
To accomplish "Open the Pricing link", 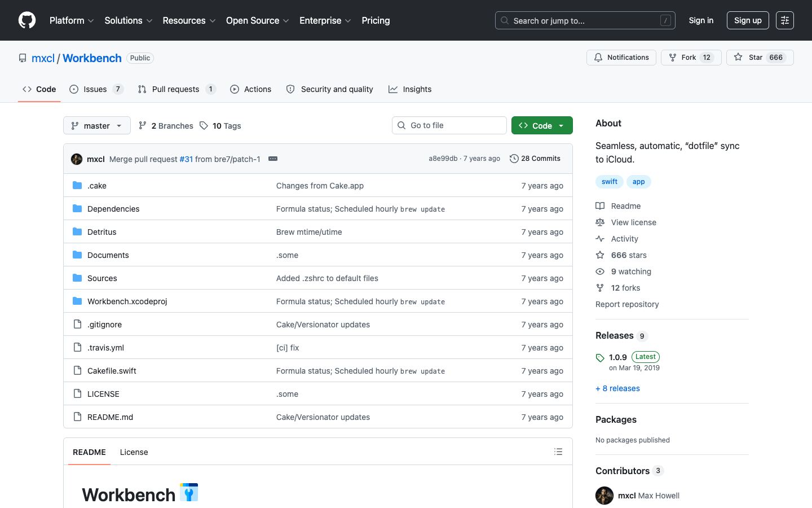I will [376, 20].
